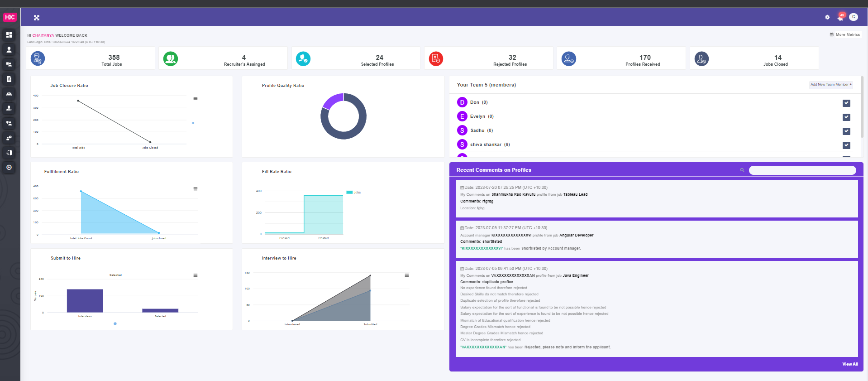Click the Rejected Profiles red icon
The height and width of the screenshot is (381, 868).
tap(436, 58)
